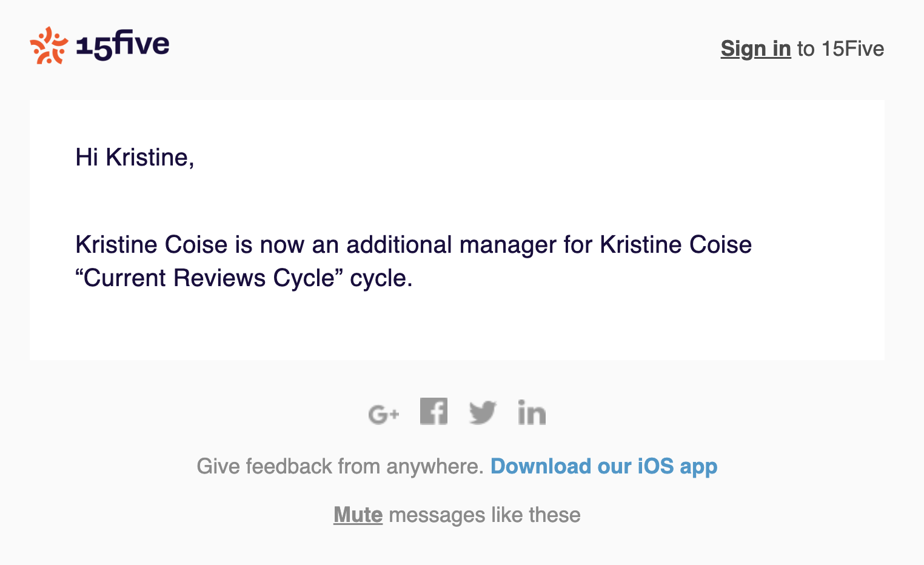The image size is (924, 565).
Task: Select the Twitter bird icon
Action: tap(482, 412)
